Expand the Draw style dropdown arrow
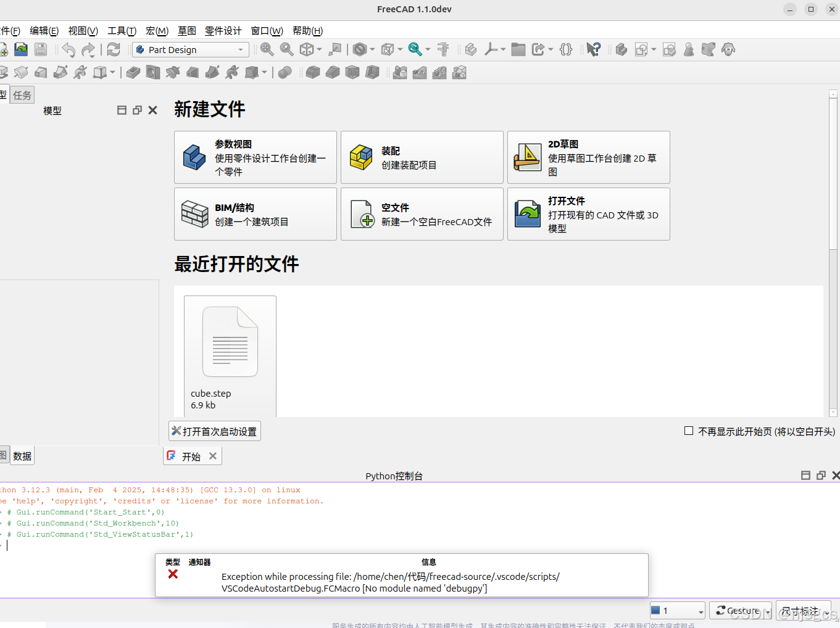 click(x=372, y=49)
